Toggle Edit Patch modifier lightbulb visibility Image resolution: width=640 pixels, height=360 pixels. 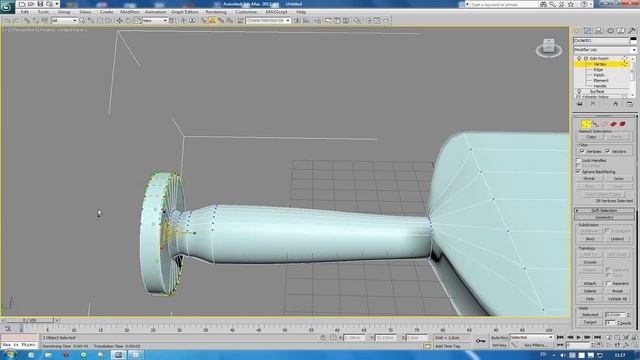pyautogui.click(x=579, y=59)
